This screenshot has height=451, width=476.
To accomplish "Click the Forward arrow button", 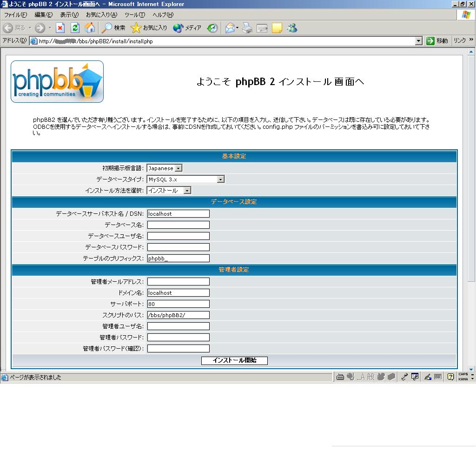I will tap(40, 28).
